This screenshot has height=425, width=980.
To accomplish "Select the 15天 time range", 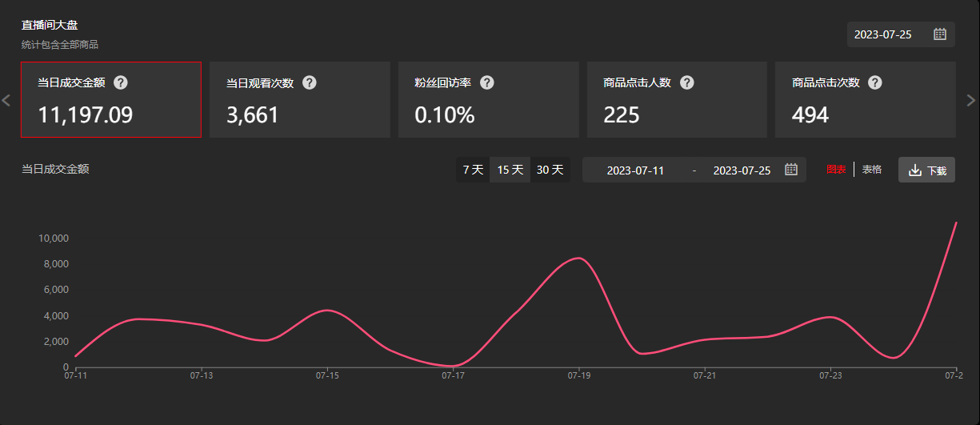I will click(510, 170).
